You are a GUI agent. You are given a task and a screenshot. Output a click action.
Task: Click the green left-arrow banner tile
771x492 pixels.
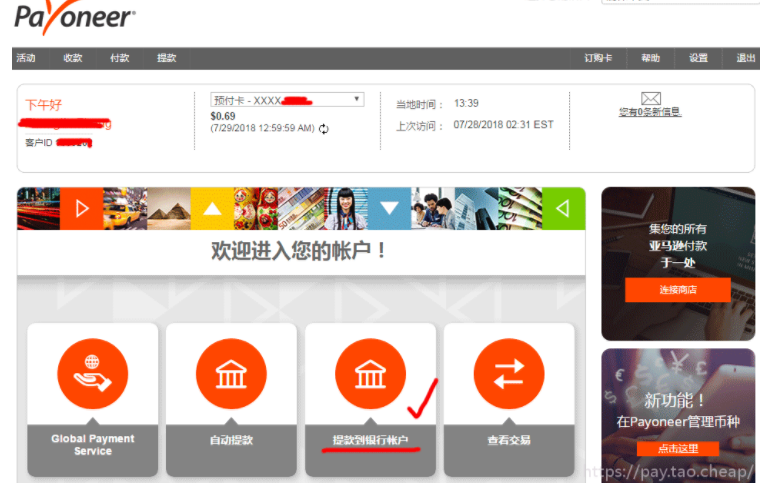coord(563,208)
